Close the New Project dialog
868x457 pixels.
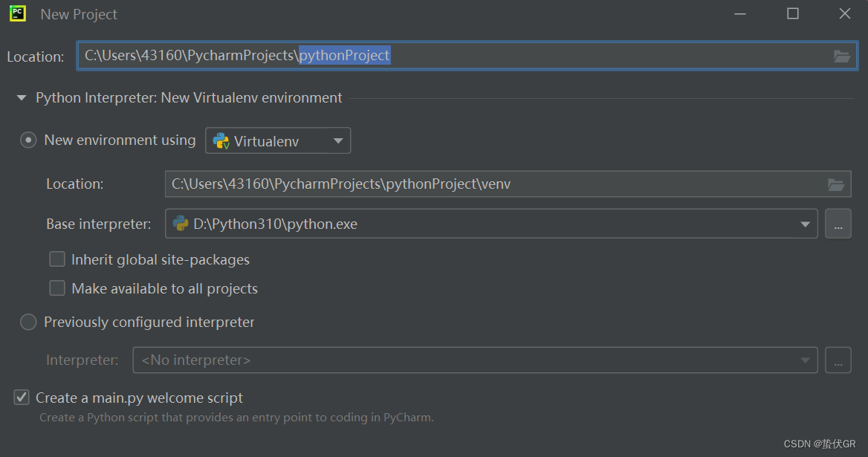(x=845, y=13)
